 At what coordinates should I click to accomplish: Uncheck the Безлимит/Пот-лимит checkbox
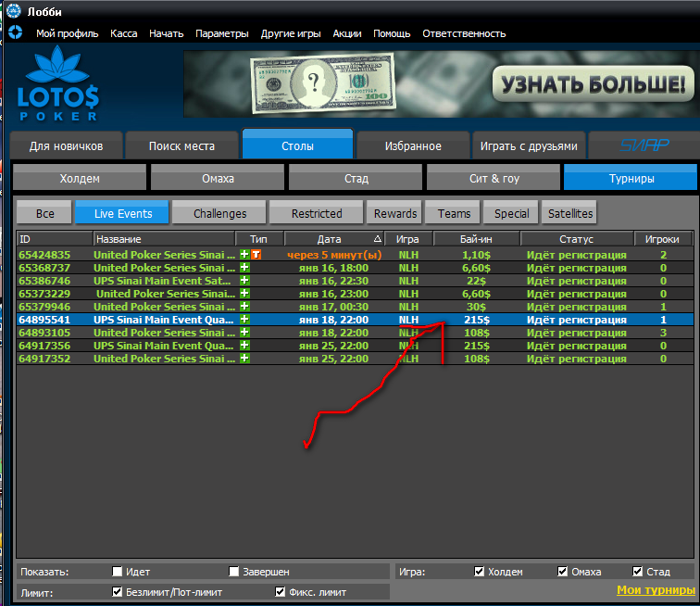click(x=117, y=592)
